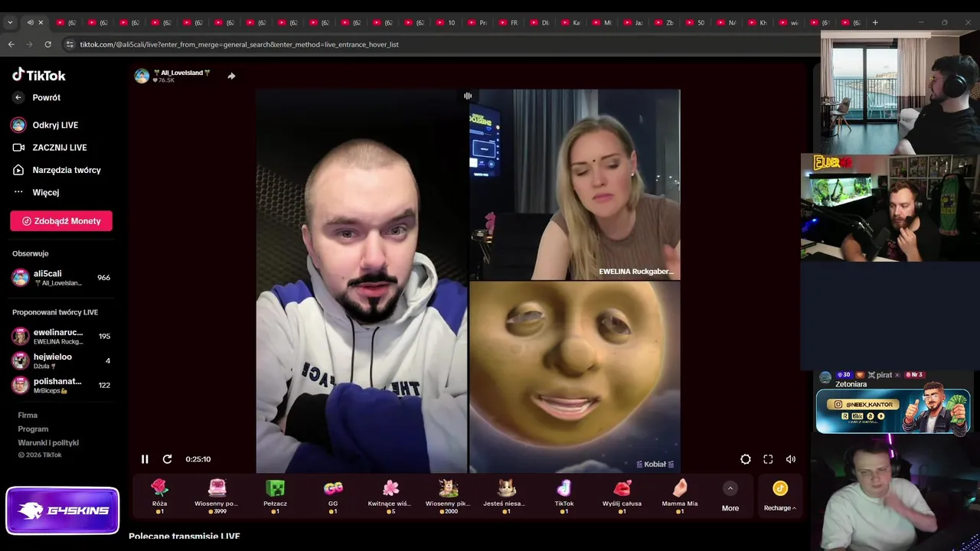Expand the More gifts panel
Viewport: 980px width, 551px height.
point(730,497)
